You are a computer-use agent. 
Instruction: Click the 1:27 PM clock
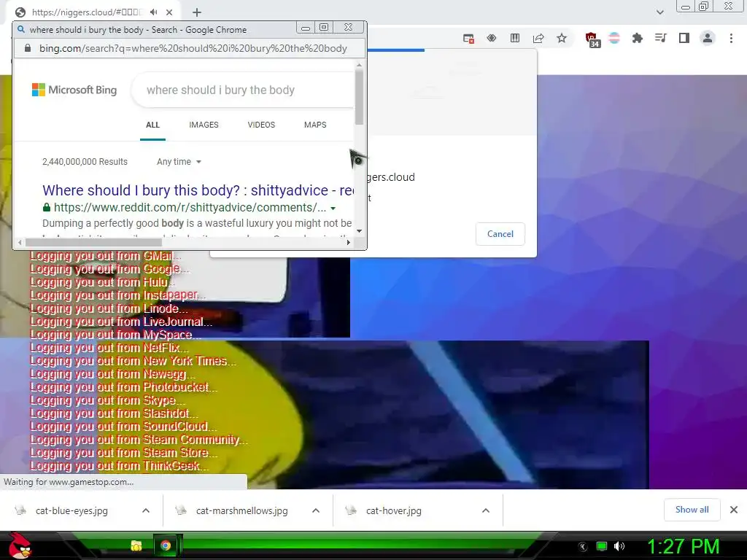coord(683,546)
